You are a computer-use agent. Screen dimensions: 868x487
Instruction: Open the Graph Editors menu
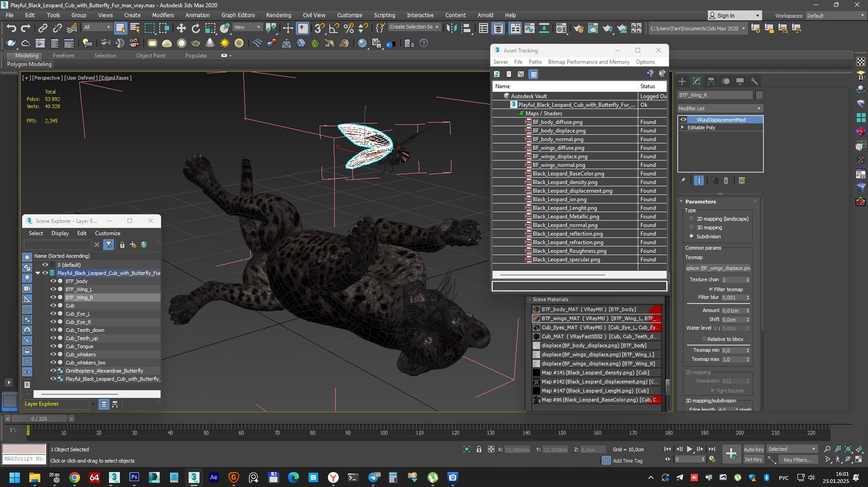(238, 15)
